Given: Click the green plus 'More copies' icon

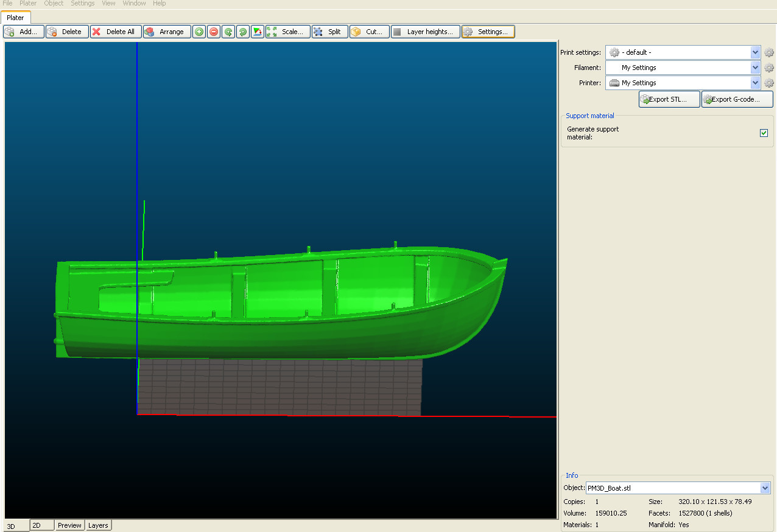Looking at the screenshot, I should [x=199, y=32].
